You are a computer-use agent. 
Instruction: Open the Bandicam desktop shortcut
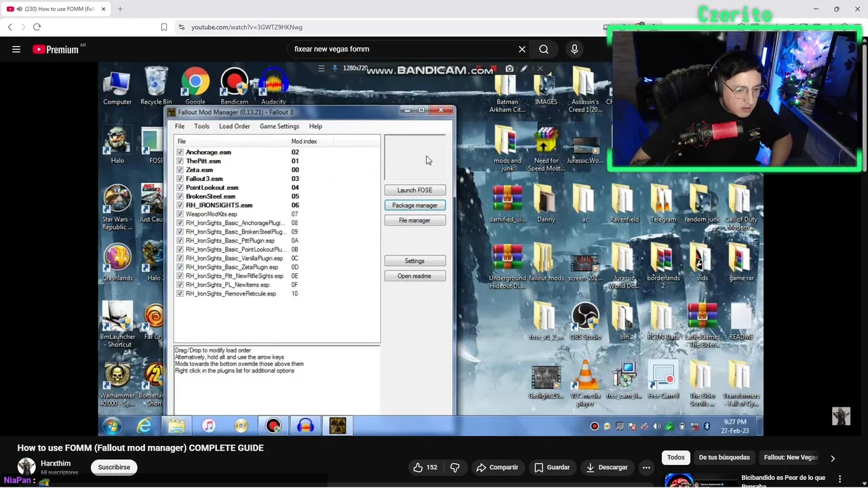coord(234,87)
